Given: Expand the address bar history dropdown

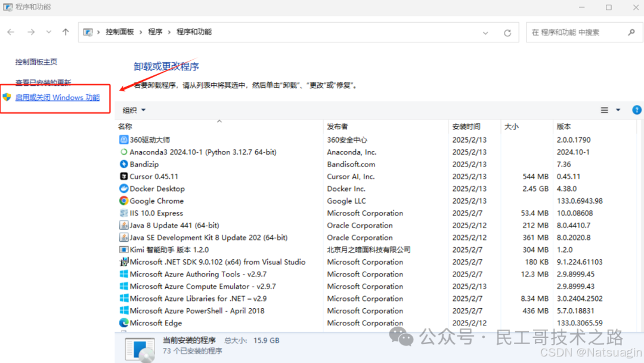Looking at the screenshot, I should [x=485, y=32].
